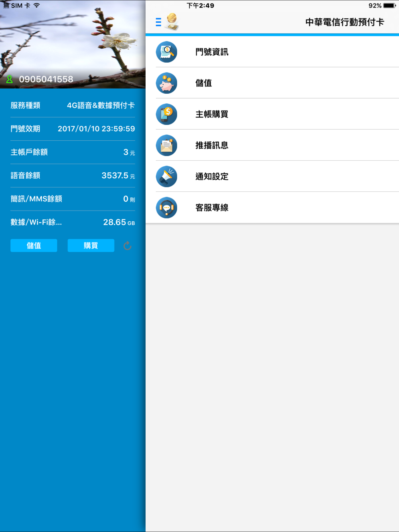Open the hamburger menu icon
Screen dimensions: 399x532
point(158,22)
